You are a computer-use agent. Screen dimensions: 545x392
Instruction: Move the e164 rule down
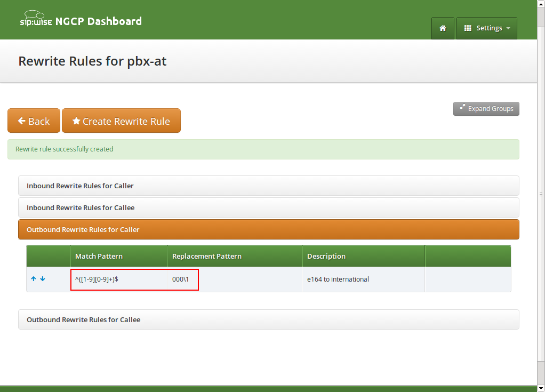tap(43, 279)
